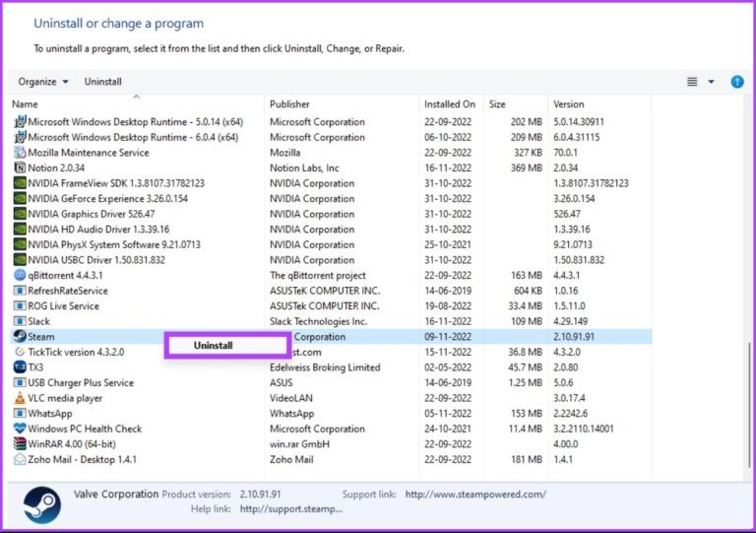Click win.rar GmbH publisher cell
756x533 pixels.
click(299, 443)
